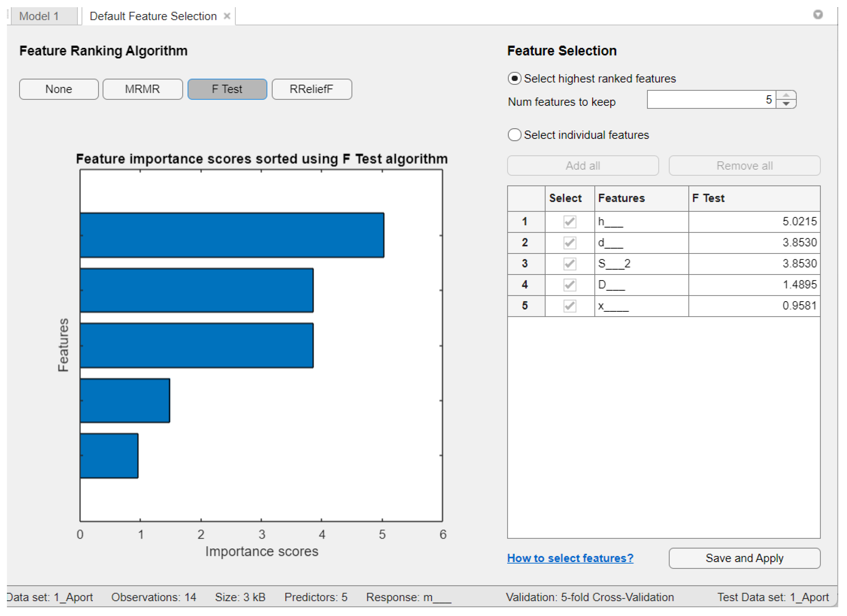Viewport: 847px width, 616px height.
Task: Toggle checkbox for feature x____
Action: point(570,306)
